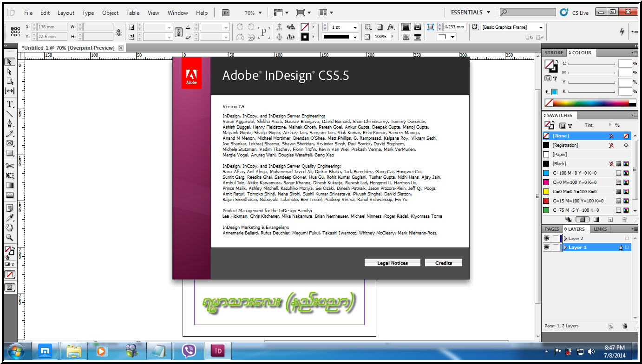
Task: Open the stroke type line dropdown
Action: [x=355, y=37]
